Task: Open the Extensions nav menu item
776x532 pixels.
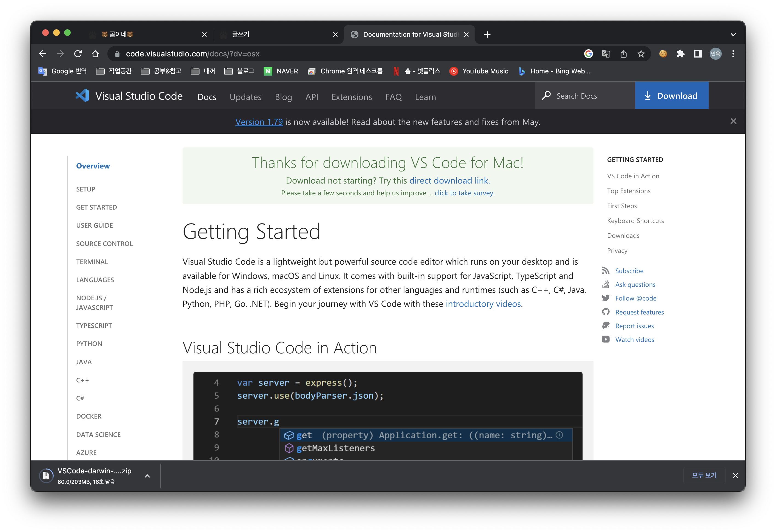Action: tap(351, 97)
